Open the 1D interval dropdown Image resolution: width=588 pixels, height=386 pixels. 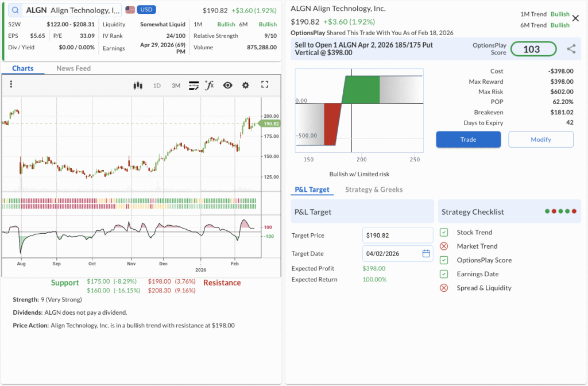[x=157, y=86]
